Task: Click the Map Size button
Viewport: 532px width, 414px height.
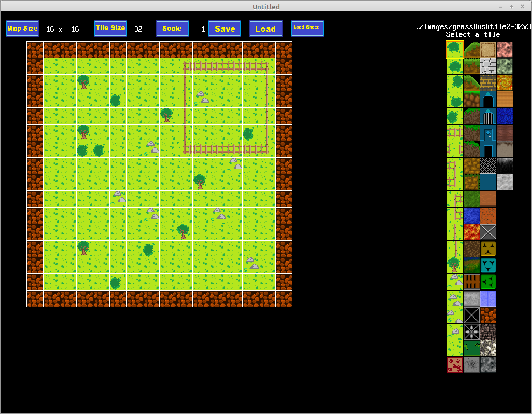Action: pos(22,29)
